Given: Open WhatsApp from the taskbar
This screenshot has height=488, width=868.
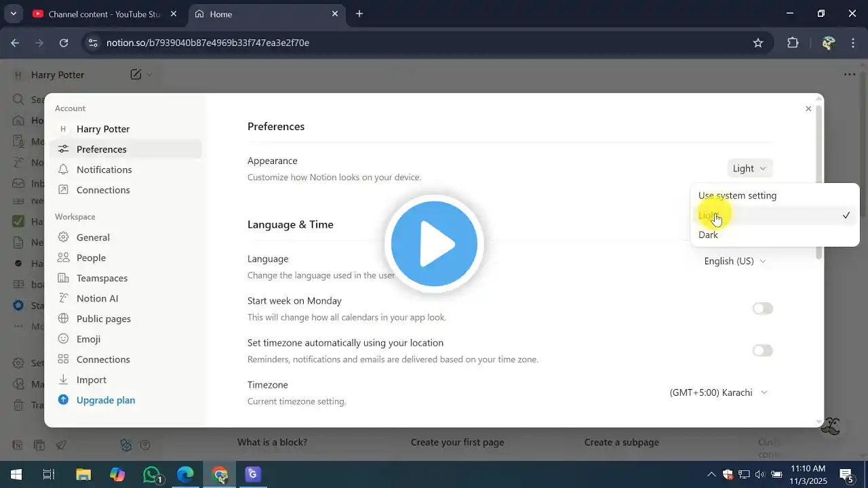Looking at the screenshot, I should pos(152,474).
